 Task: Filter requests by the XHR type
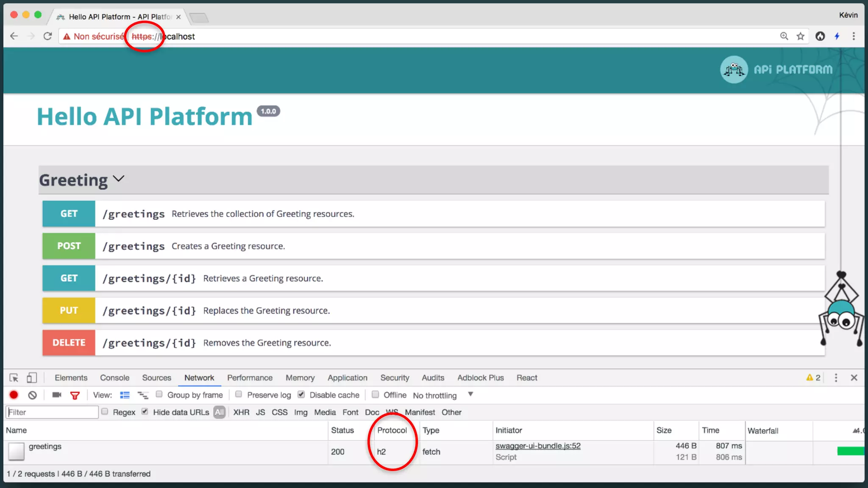241,412
